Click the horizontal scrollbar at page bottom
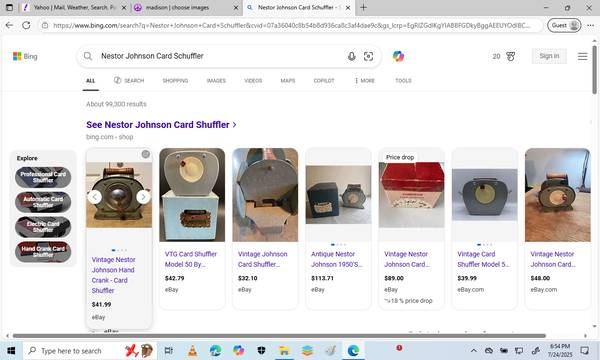 point(279,336)
